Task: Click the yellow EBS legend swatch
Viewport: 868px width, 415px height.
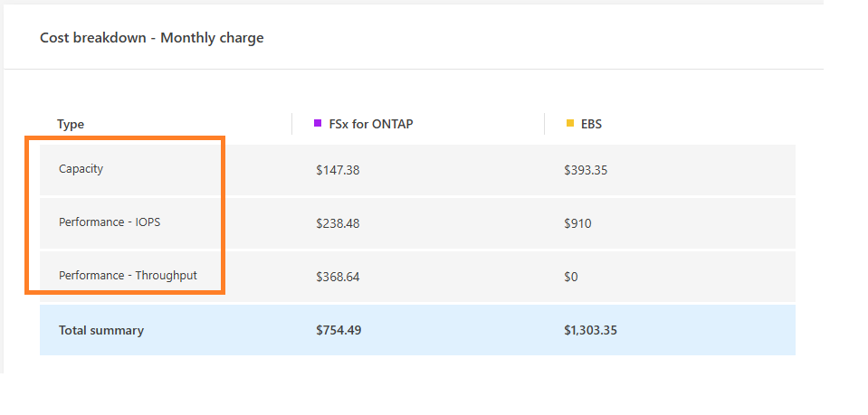Action: pyautogui.click(x=570, y=123)
